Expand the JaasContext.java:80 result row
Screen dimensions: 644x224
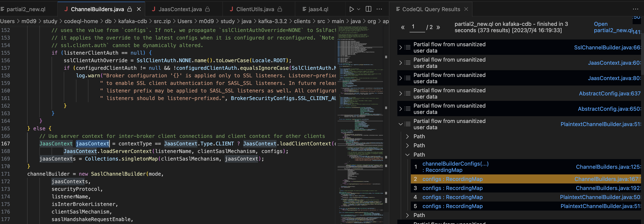(401, 78)
